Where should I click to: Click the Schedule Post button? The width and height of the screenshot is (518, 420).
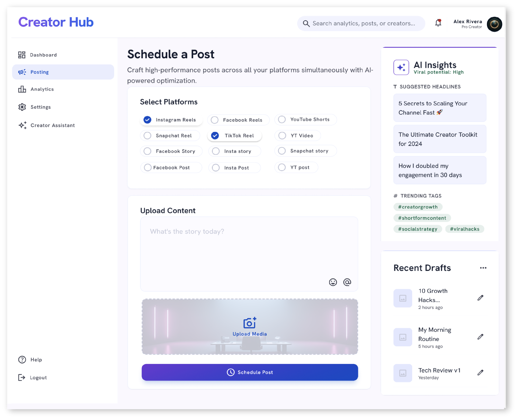pos(250,372)
